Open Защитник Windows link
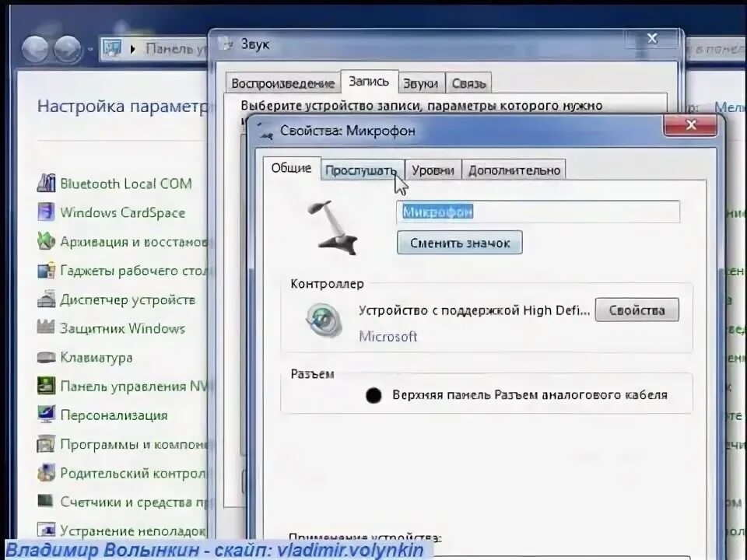This screenshot has height=560, width=747. point(122,328)
